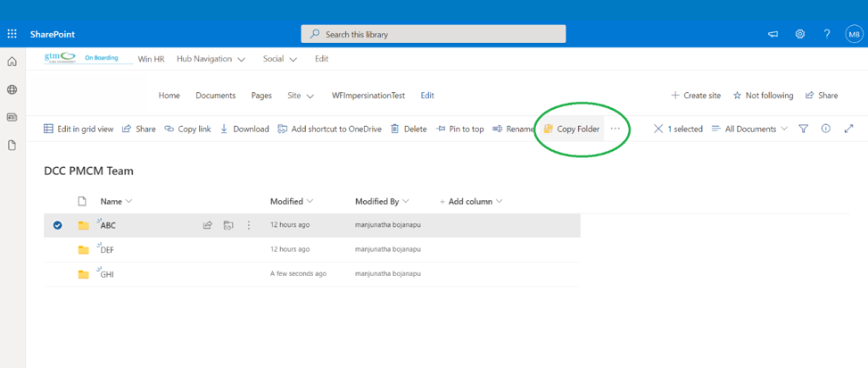868x368 pixels.
Task: Click share icon on ABC folder row
Action: coord(208,225)
